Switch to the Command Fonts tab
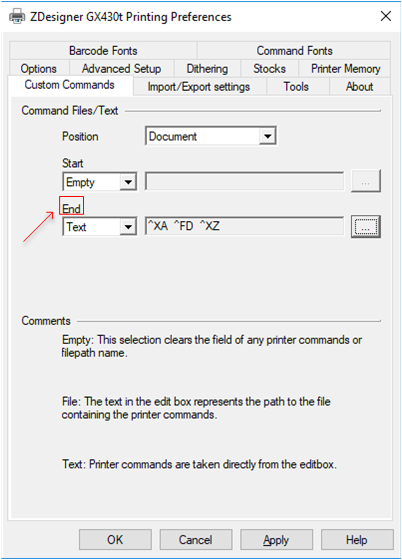The height and width of the screenshot is (560, 402). (x=294, y=51)
